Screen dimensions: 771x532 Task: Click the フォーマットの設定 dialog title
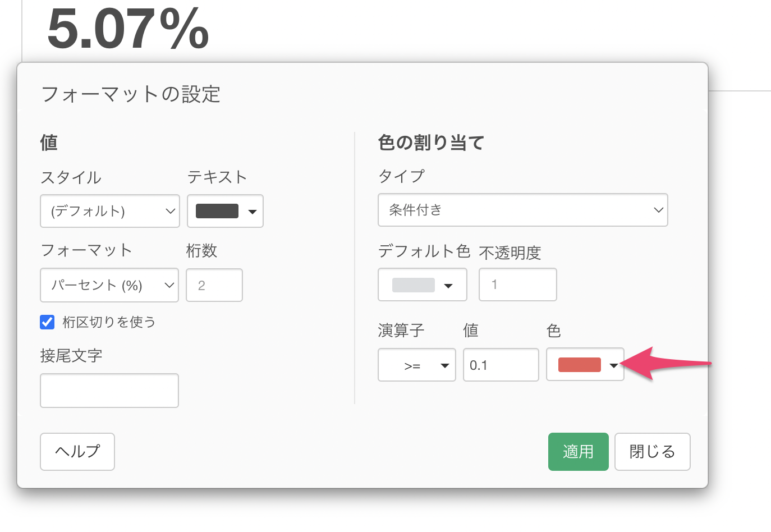point(131,94)
